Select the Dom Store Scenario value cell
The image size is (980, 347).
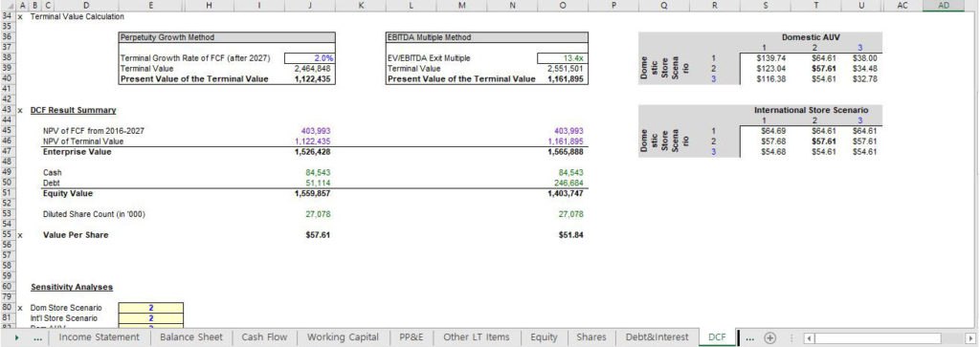coord(150,308)
